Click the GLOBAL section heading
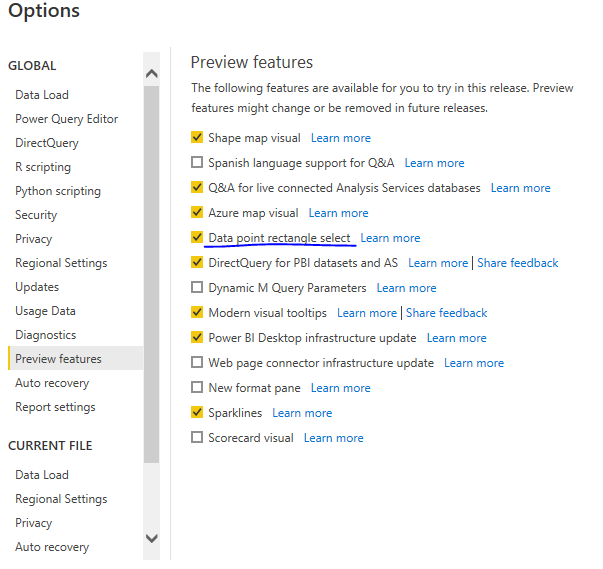This screenshot has height=569, width=603. click(x=32, y=66)
